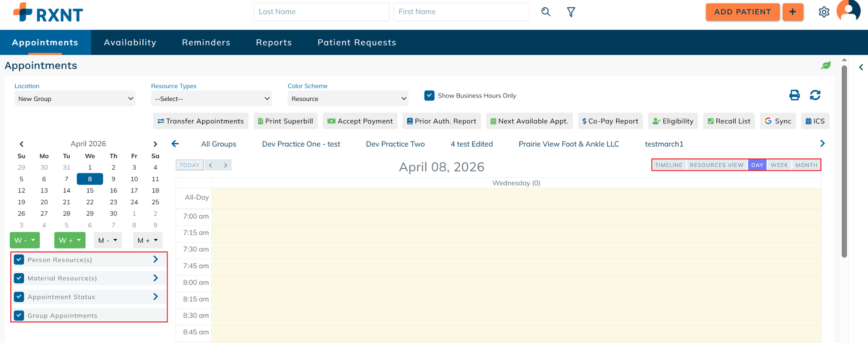Click the Last Name search field
Viewport: 868px width, 343px height.
coord(321,12)
